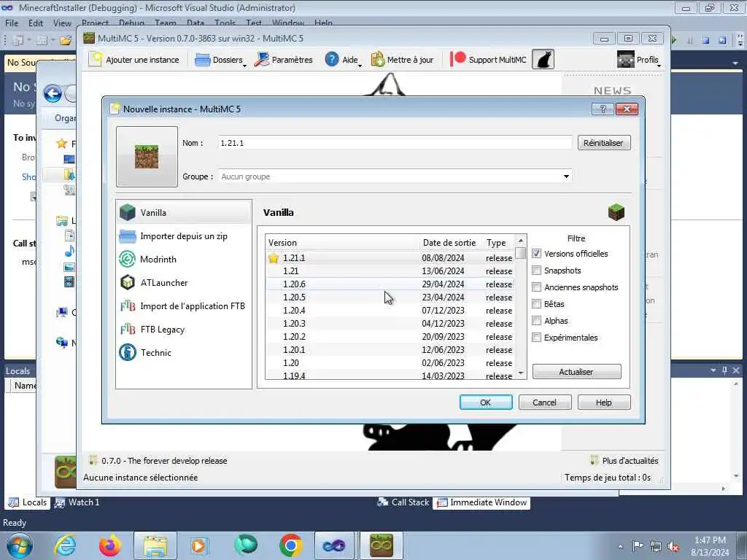Sort by the Type column header
Screen dimensions: 747x560
[x=499, y=242]
